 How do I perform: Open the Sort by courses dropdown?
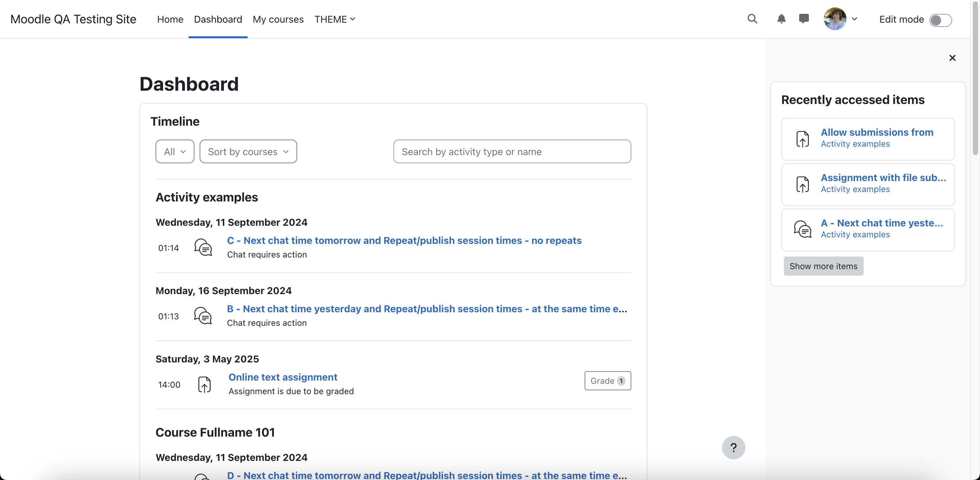249,151
